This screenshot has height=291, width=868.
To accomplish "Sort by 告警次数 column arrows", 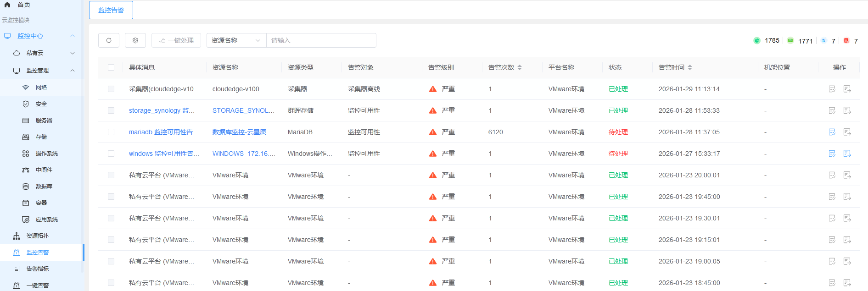I will point(520,67).
